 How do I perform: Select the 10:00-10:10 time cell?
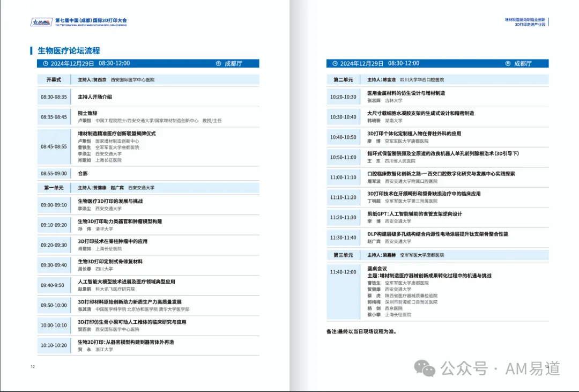point(54,326)
